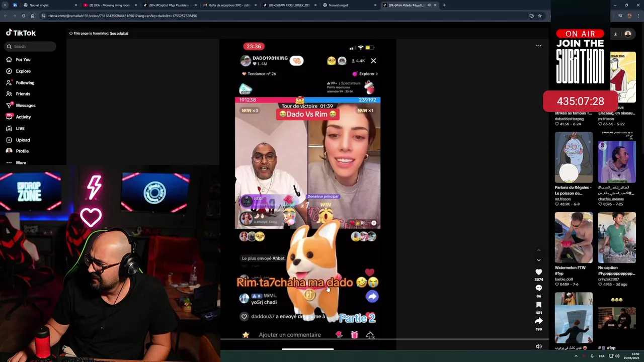Image resolution: width=644 pixels, height=362 pixels.
Task: Open the taskbar volume control
Action: click(617, 356)
